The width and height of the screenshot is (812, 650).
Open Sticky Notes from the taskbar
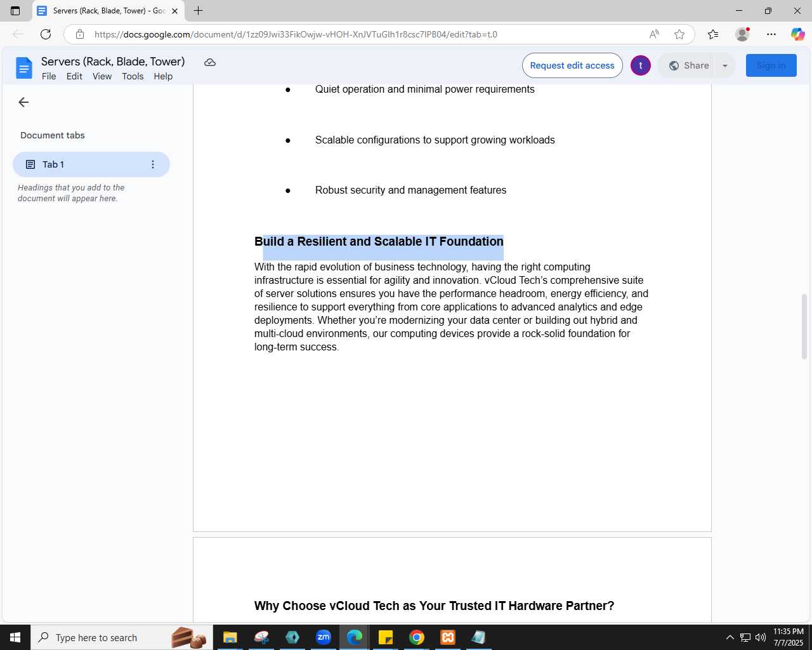tap(386, 637)
